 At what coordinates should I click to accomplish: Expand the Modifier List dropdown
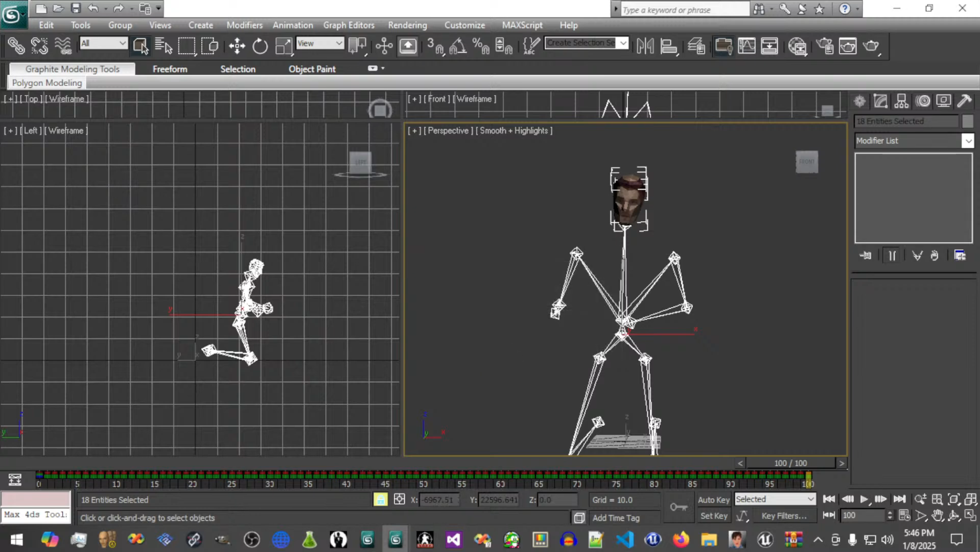tap(967, 141)
